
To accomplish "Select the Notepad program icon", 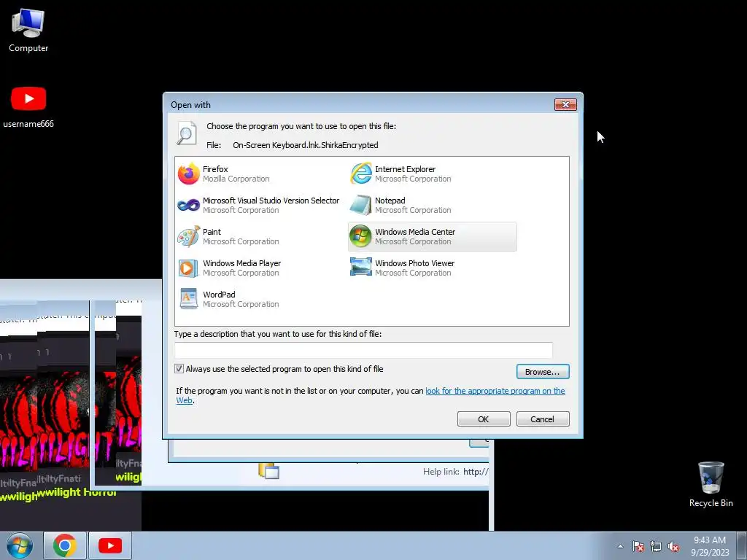I will coord(360,205).
